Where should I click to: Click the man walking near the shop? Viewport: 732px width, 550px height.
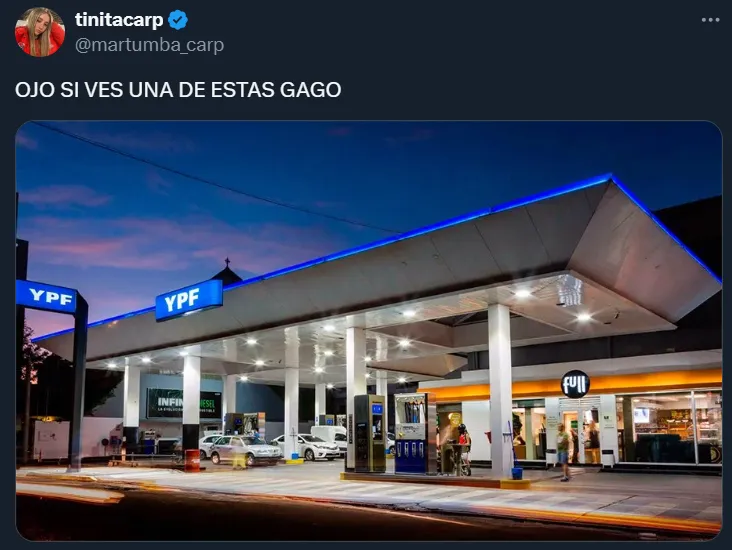point(563,452)
